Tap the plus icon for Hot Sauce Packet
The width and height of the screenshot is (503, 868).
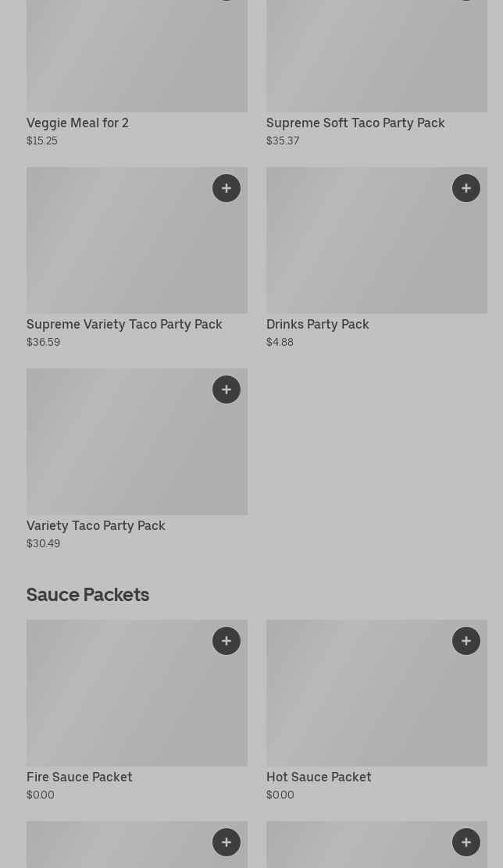click(x=466, y=641)
